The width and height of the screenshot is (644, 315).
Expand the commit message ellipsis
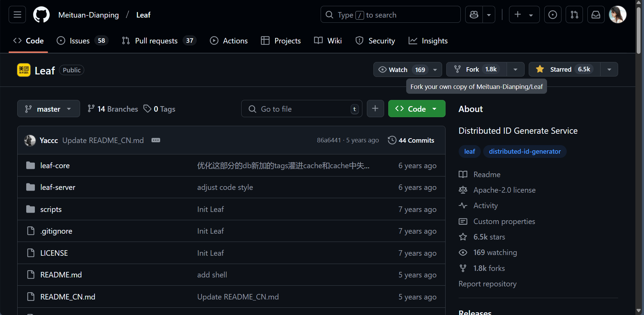coord(156,140)
